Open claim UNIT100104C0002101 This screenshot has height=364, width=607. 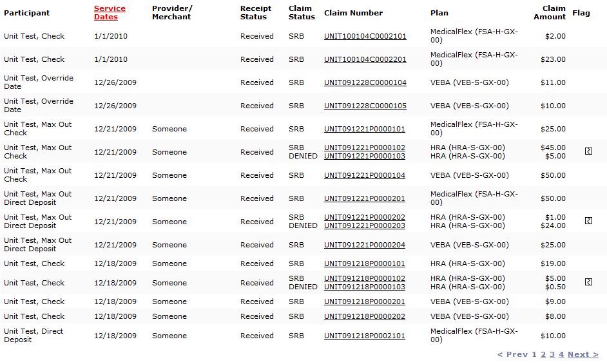(365, 36)
